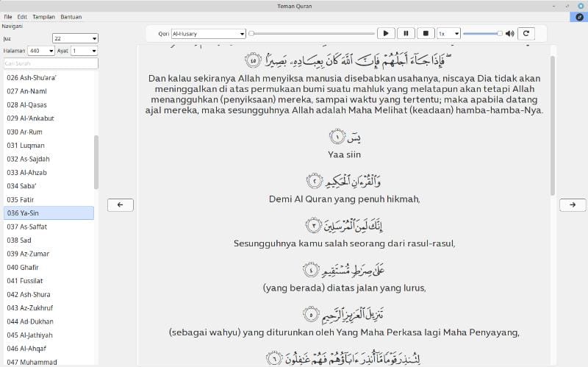The height and width of the screenshot is (367, 588).
Task: Select surah 044 Ad-Dukhan
Action: click(x=49, y=321)
